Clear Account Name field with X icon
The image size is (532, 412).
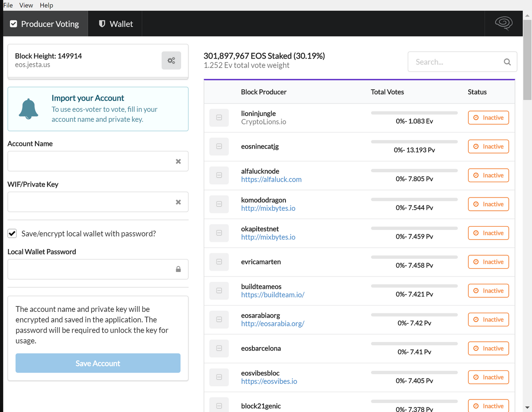coord(178,161)
